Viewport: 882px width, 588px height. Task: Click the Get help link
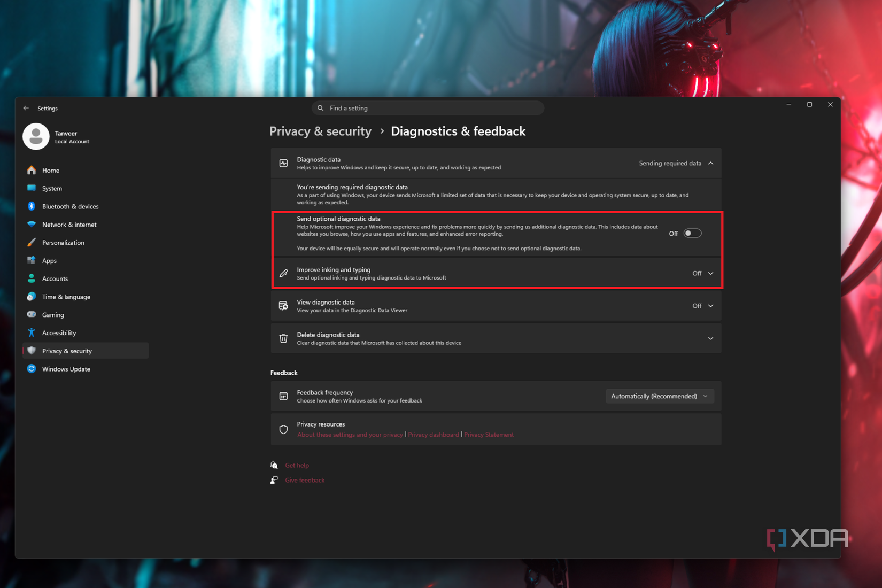pyautogui.click(x=297, y=465)
